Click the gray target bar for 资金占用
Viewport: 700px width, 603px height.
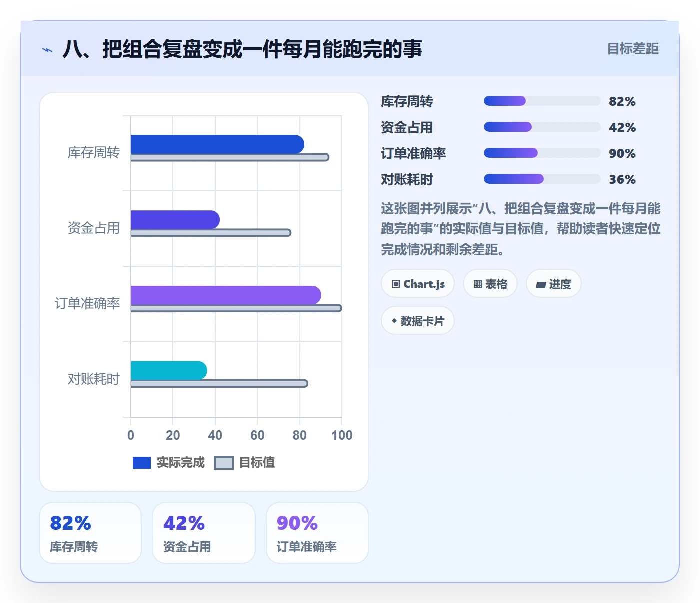211,233
